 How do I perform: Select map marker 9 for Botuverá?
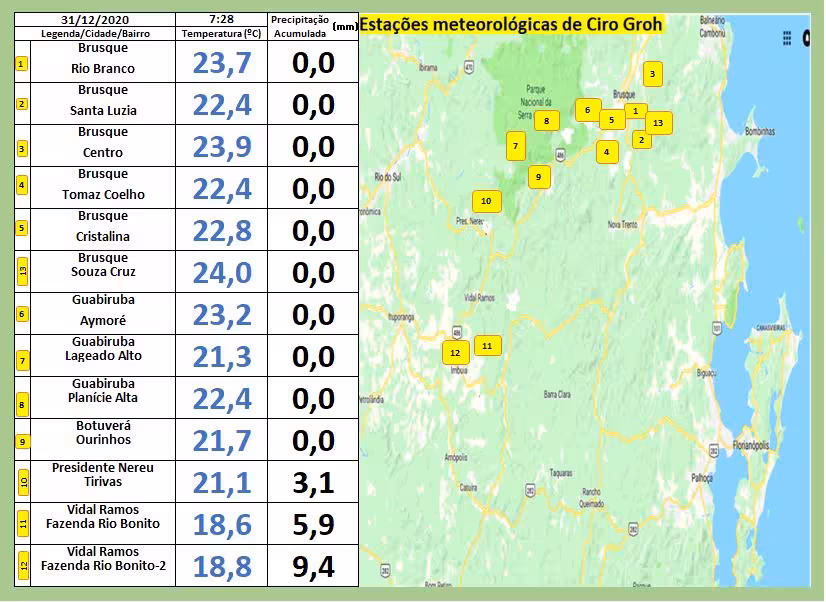[x=538, y=176]
